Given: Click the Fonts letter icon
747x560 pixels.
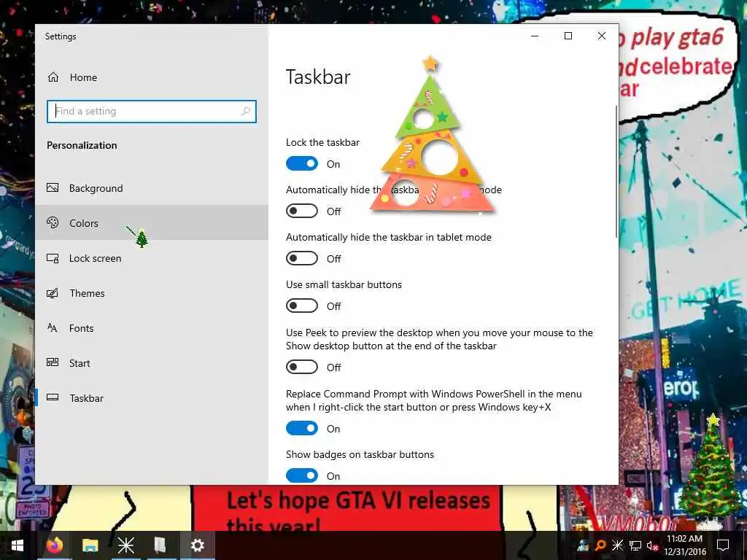Looking at the screenshot, I should (53, 327).
